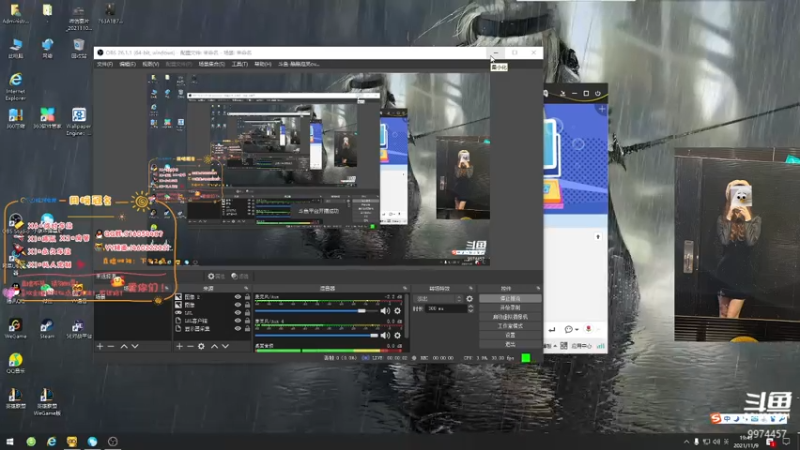Click the start virtual camera button
Viewport: 800px width, 450px height.
click(x=510, y=317)
